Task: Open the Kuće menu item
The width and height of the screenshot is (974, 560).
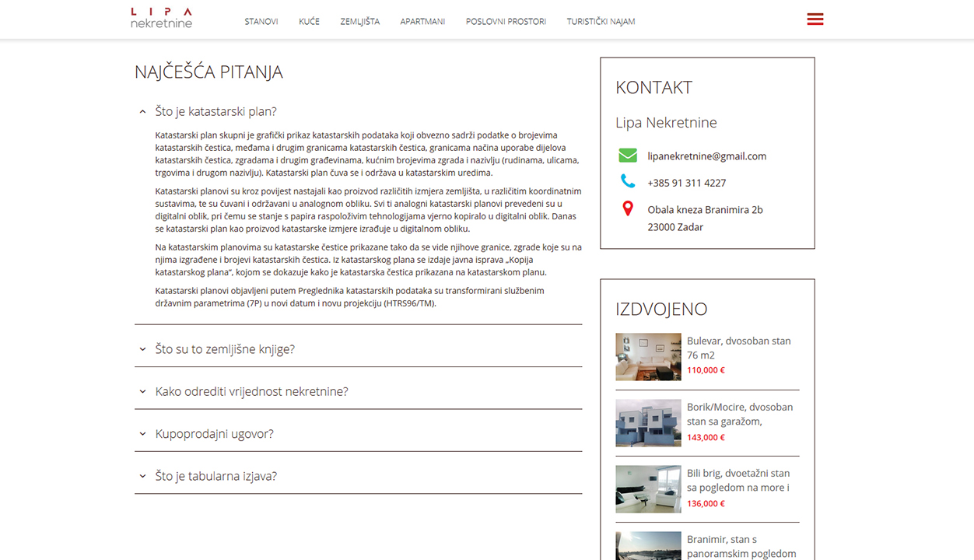Action: [309, 22]
